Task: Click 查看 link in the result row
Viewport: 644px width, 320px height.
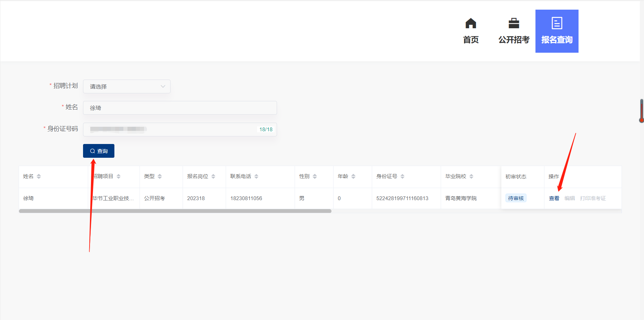Action: [x=554, y=198]
